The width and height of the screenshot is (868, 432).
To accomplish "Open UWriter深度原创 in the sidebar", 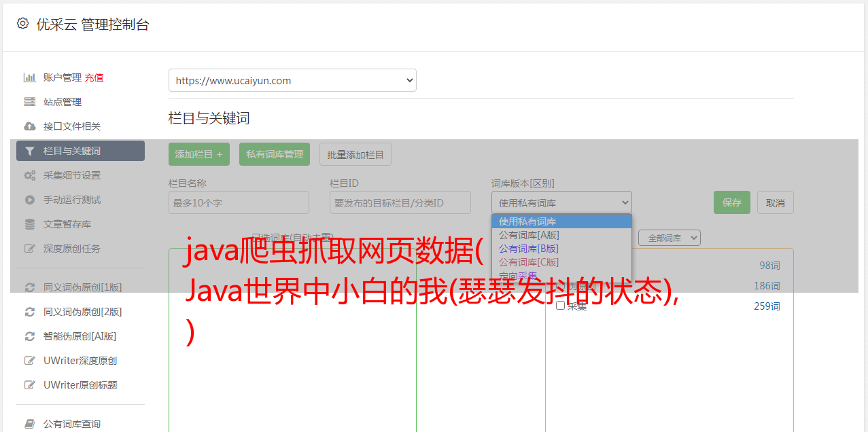I will pyautogui.click(x=80, y=361).
